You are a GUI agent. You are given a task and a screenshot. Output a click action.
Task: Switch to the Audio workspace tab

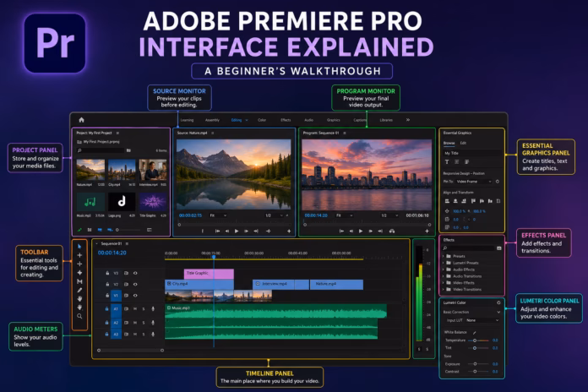pyautogui.click(x=308, y=120)
